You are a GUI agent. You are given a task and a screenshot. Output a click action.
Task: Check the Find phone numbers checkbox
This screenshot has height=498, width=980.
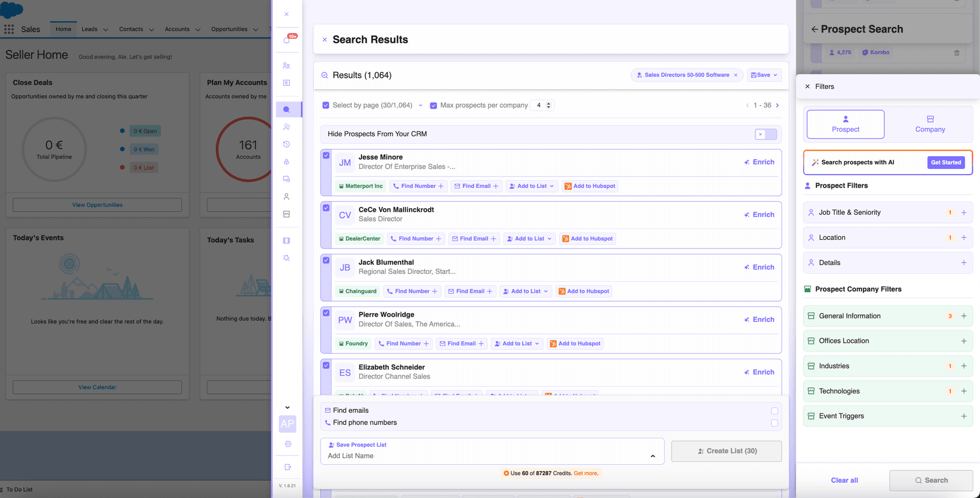click(774, 423)
